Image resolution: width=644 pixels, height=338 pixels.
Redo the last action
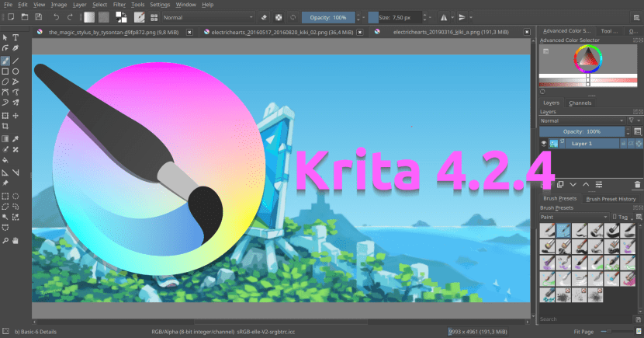70,17
